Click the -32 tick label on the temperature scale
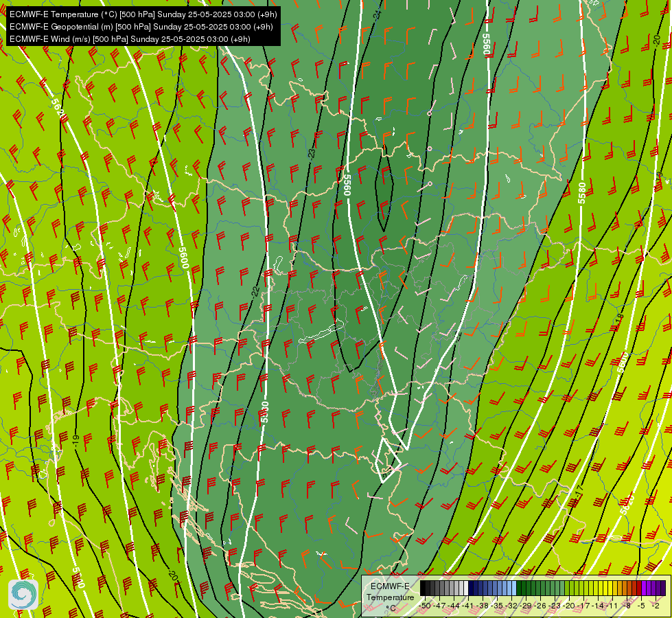 click(x=511, y=606)
